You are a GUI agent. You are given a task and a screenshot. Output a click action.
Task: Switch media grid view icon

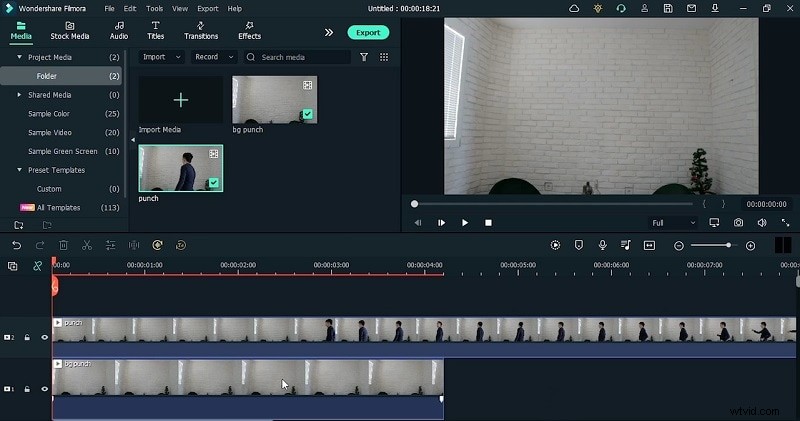(x=384, y=57)
